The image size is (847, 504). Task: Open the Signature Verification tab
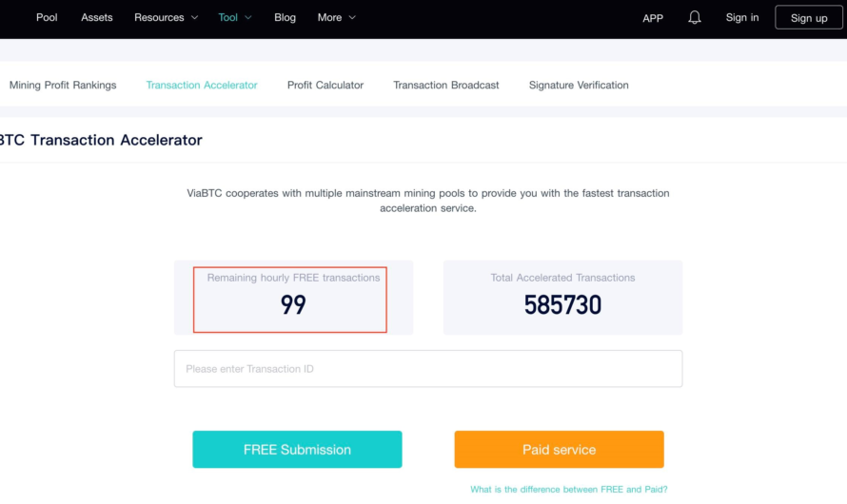point(579,86)
